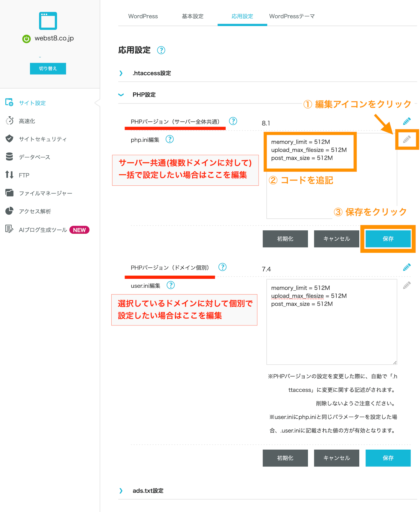Click inside the user.ini text area

332,322
